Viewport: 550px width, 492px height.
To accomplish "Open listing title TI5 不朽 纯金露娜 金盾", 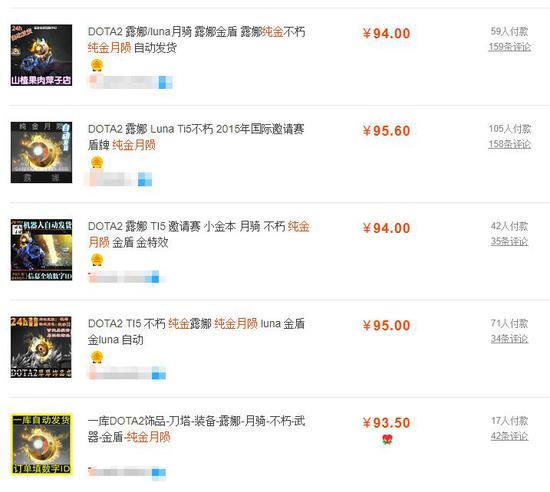I will (x=196, y=331).
